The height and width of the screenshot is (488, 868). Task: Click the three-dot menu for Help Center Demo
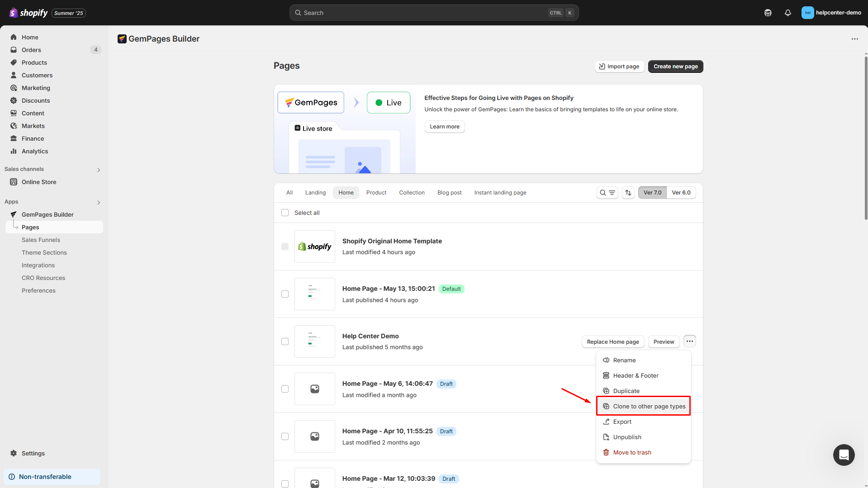click(689, 341)
